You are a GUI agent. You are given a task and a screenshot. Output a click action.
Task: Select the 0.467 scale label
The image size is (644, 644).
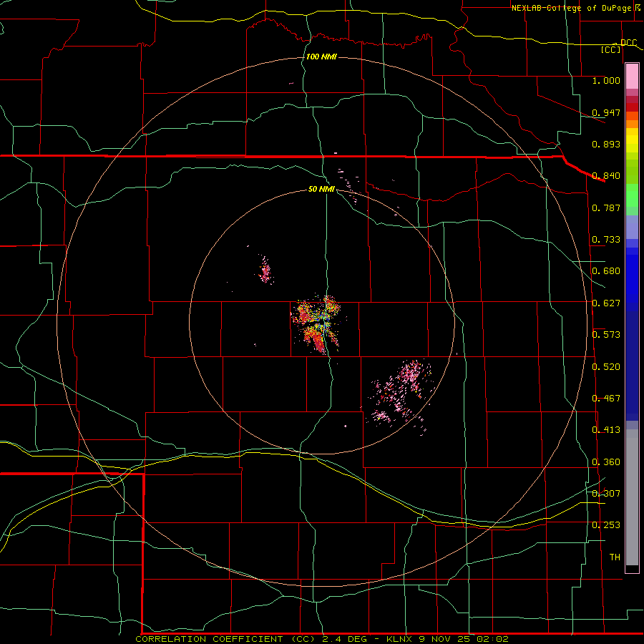point(606,399)
